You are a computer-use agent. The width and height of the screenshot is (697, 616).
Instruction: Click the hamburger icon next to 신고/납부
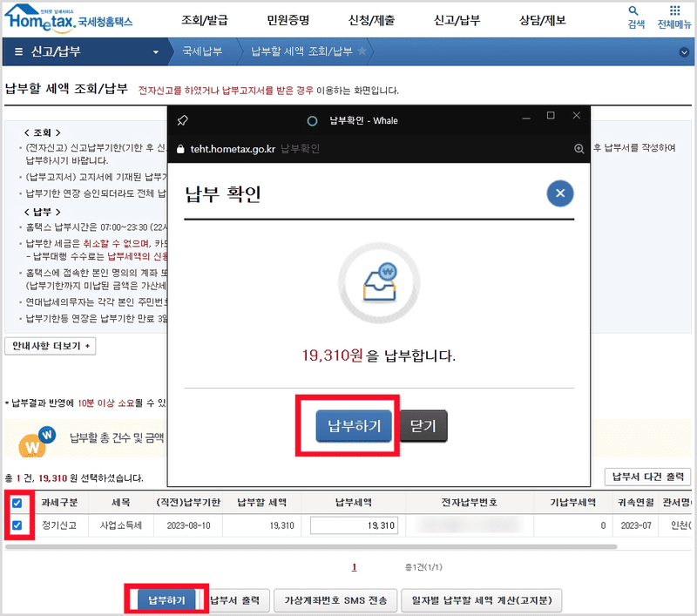(x=17, y=52)
